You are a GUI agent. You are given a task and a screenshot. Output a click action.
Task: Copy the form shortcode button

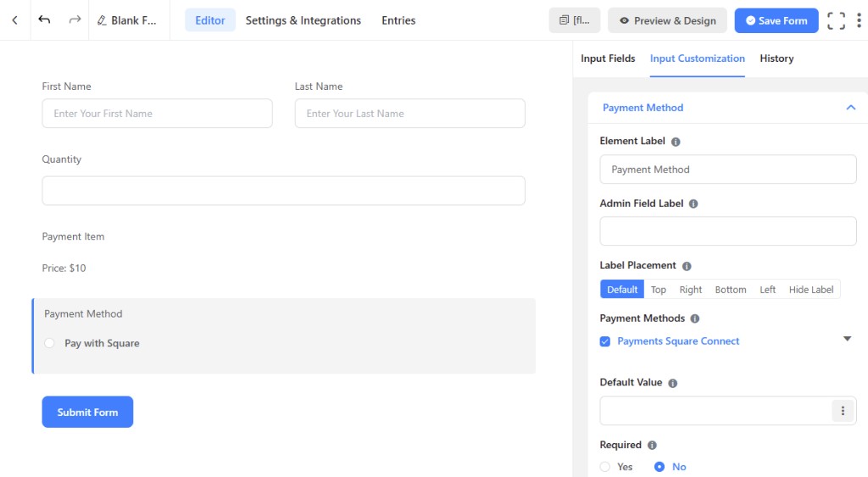click(575, 20)
